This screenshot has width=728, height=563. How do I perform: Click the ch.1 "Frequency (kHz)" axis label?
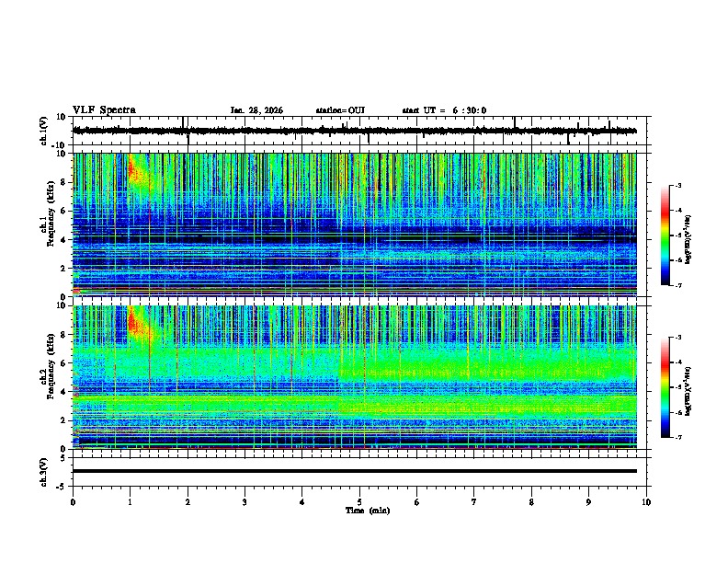point(51,214)
